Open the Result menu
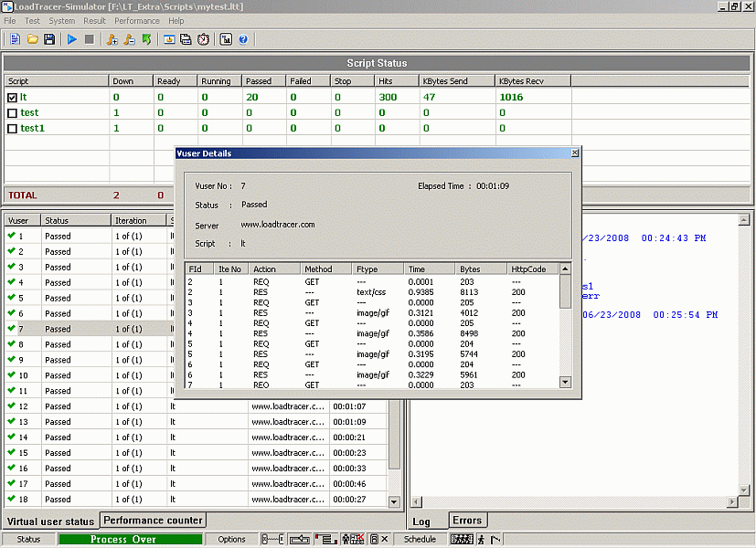Viewport: 756px width, 548px height. pyautogui.click(x=94, y=21)
